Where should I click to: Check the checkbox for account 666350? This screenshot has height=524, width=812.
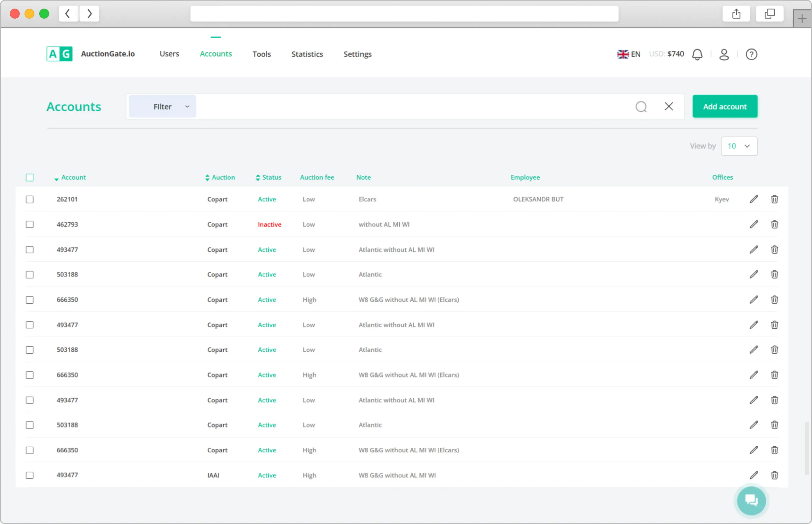[30, 300]
